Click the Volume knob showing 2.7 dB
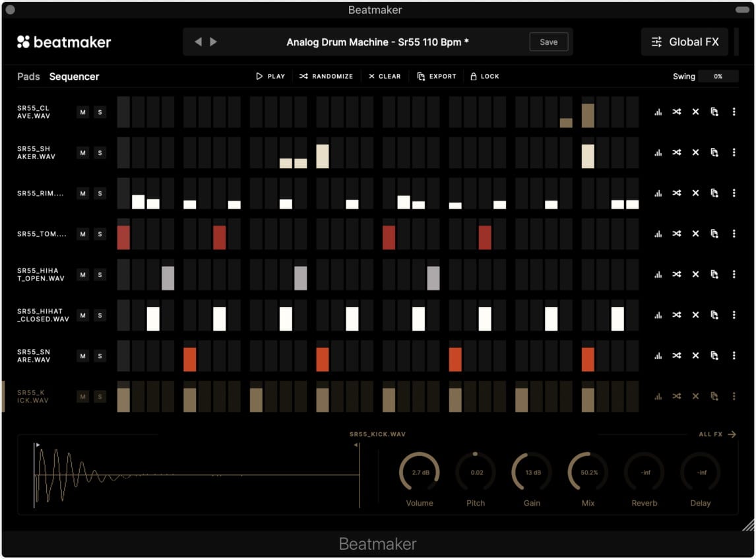The image size is (756, 559). (x=420, y=472)
